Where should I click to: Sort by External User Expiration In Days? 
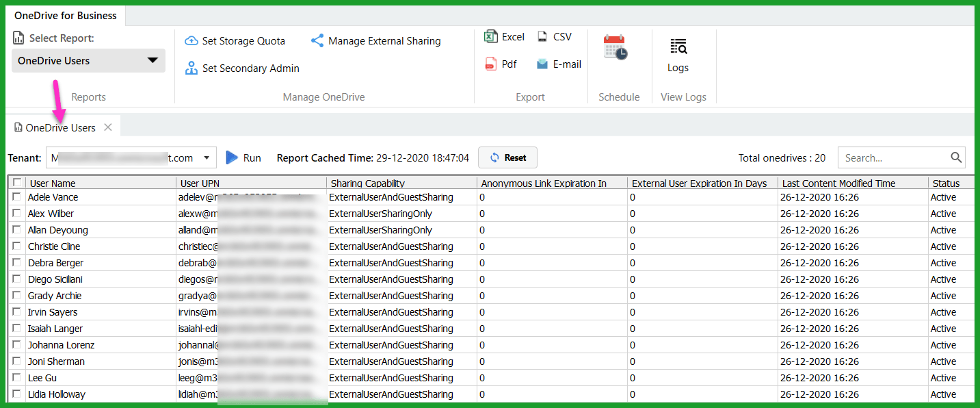[x=702, y=183]
